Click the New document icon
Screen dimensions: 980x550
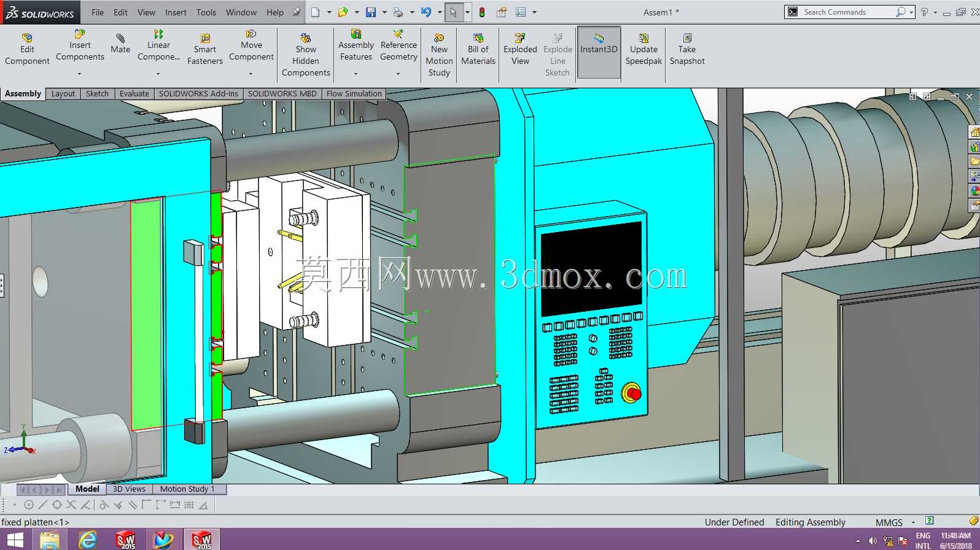315,12
